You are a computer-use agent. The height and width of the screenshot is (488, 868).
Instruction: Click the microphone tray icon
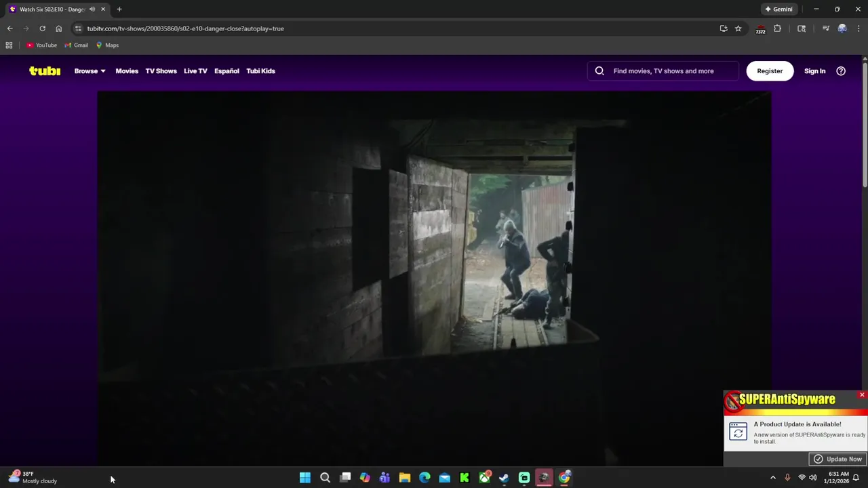point(787,478)
